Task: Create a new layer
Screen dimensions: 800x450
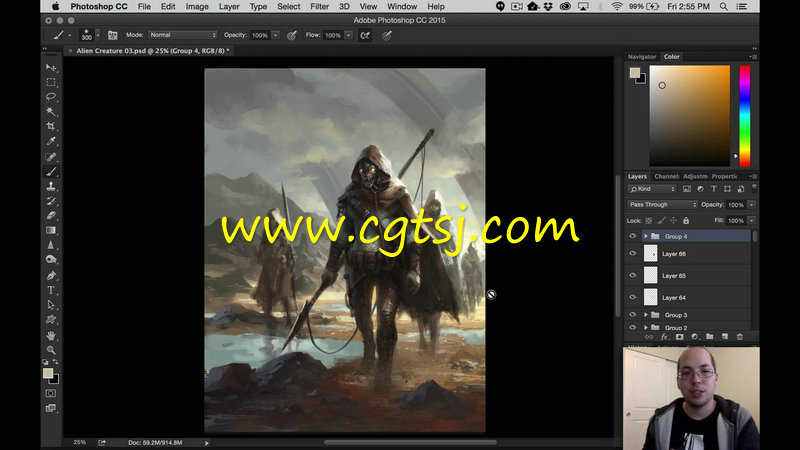Action: (724, 337)
